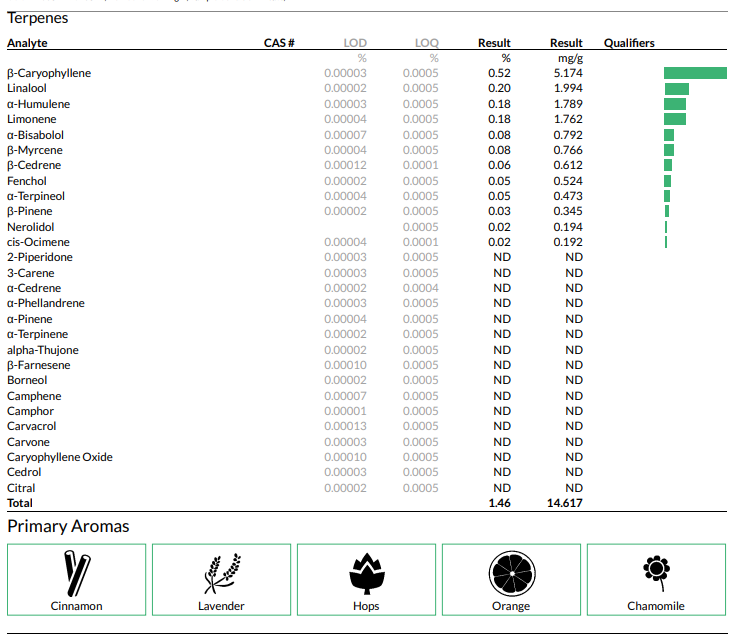The height and width of the screenshot is (641, 735).
Task: Click the Total mg/g value 14.617
Action: [565, 503]
